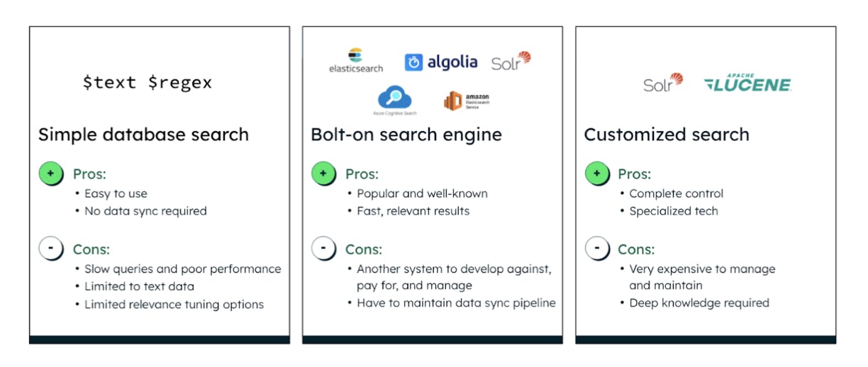Click the Amazon Elasticsearch Service logo
Image resolution: width=868 pixels, height=367 pixels.
467,101
